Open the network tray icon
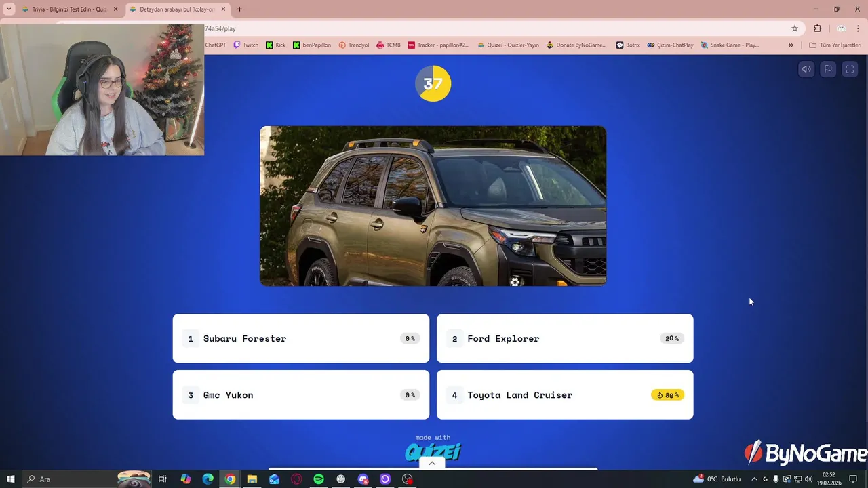The width and height of the screenshot is (868, 488). 797,479
